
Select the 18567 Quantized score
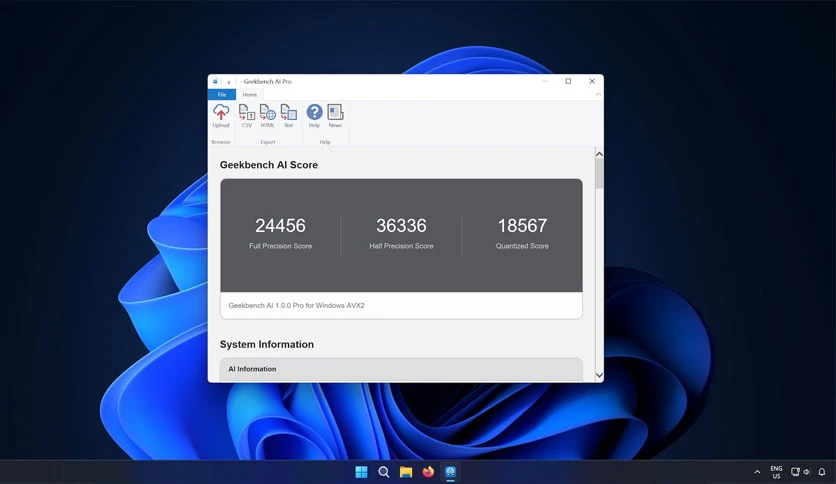click(522, 225)
